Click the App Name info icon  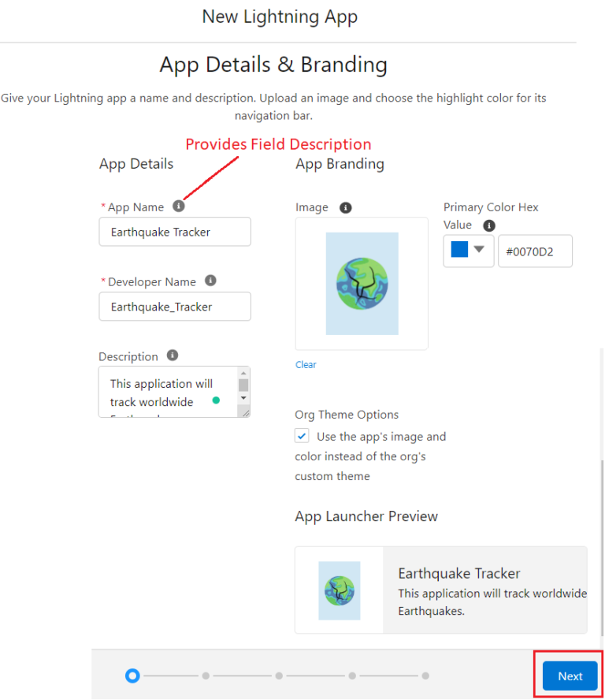[179, 206]
